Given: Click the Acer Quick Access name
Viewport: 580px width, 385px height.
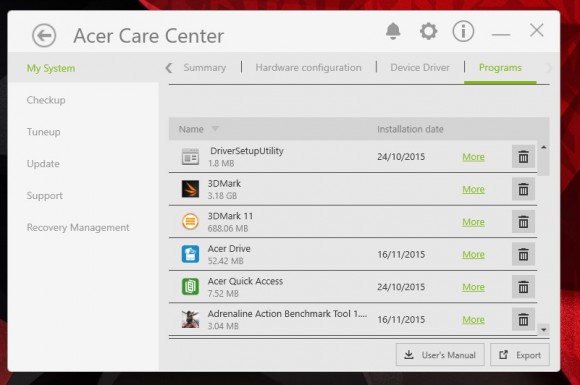Looking at the screenshot, I should tap(245, 281).
